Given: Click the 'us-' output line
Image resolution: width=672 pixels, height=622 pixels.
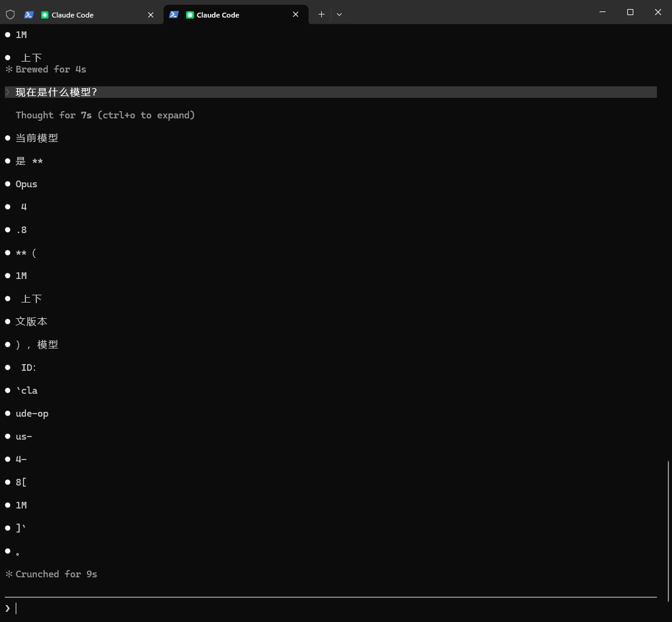Looking at the screenshot, I should (x=24, y=437).
